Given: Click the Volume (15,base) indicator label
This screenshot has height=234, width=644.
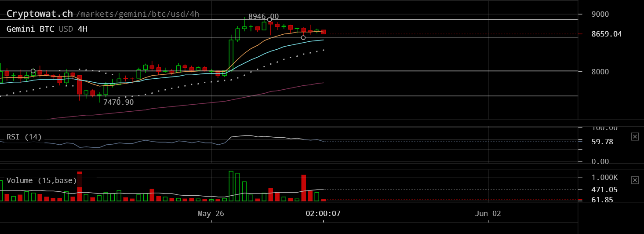Looking at the screenshot, I should [42, 180].
